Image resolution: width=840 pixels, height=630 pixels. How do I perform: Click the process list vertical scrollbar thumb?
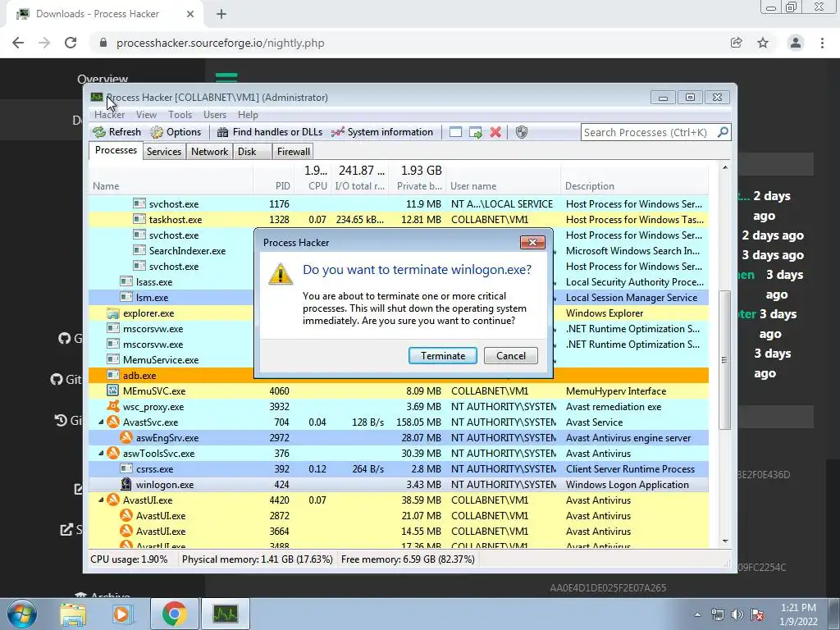click(x=725, y=360)
